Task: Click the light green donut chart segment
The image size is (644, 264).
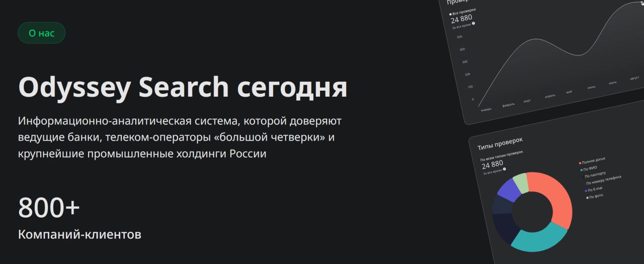Action: 521,183
